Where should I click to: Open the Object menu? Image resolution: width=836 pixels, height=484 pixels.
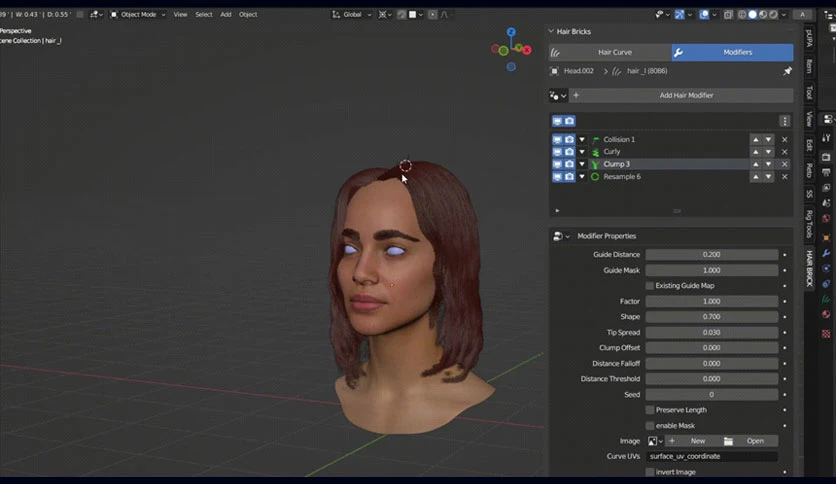pyautogui.click(x=248, y=14)
